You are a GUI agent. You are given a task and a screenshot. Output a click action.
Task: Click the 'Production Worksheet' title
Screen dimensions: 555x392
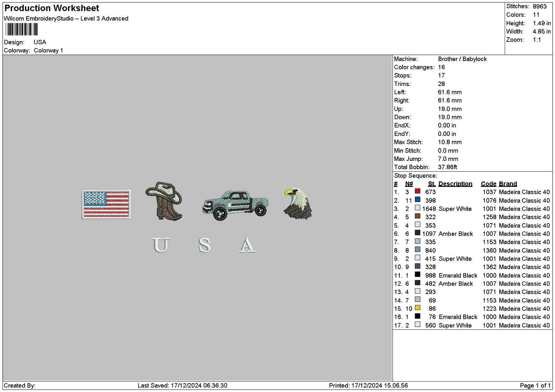[51, 8]
